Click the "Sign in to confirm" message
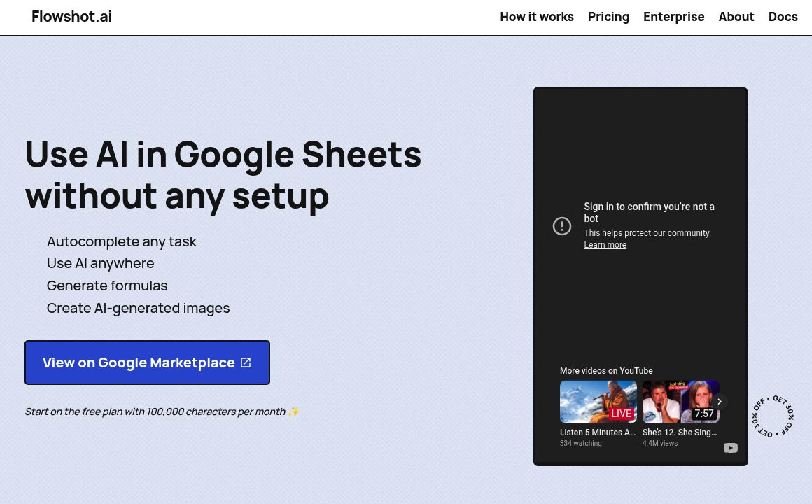This screenshot has width=812, height=504. click(x=649, y=212)
